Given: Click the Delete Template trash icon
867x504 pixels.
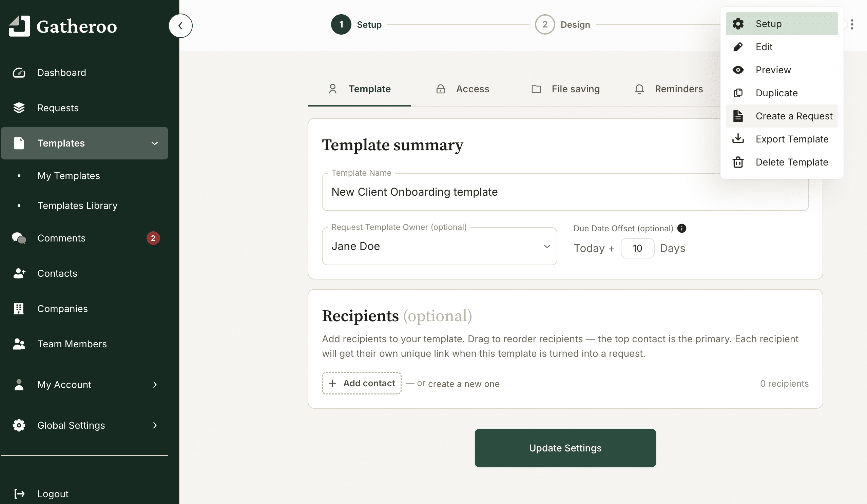Looking at the screenshot, I should click(x=738, y=162).
